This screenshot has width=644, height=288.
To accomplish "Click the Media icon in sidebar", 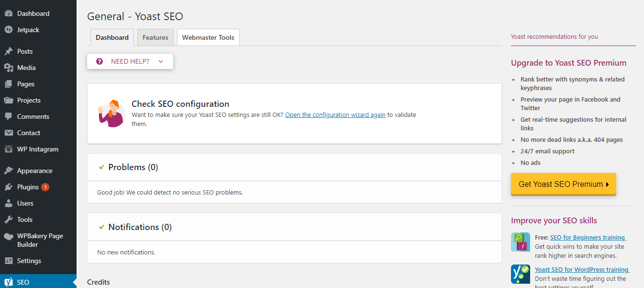I will 9,68.
